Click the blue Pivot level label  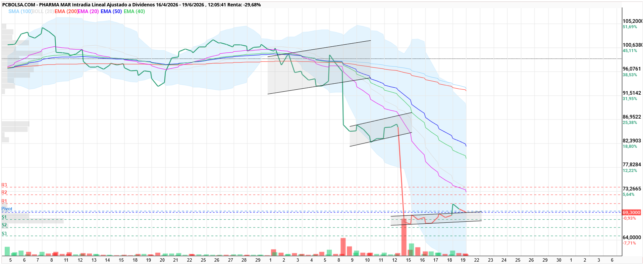coord(7,209)
